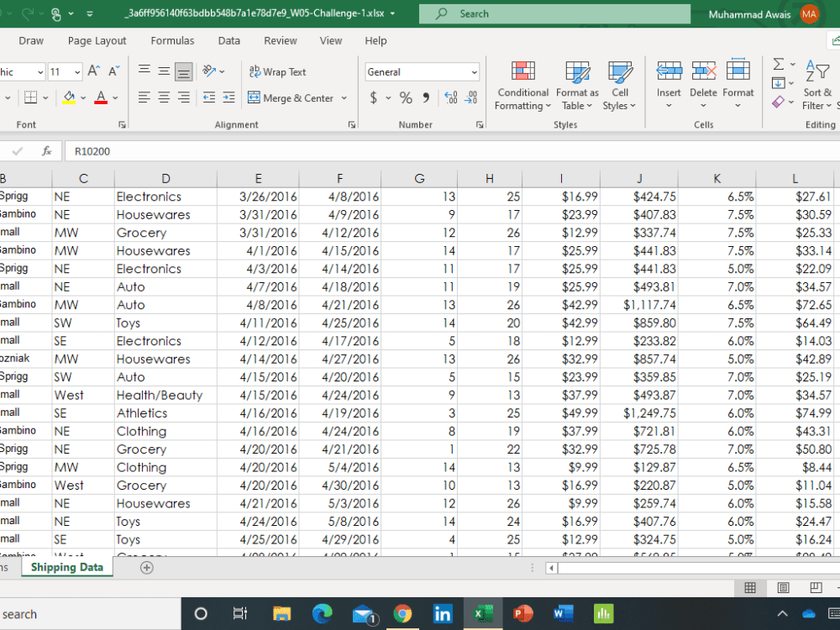Click Merge & Center
The height and width of the screenshot is (630, 840).
pyautogui.click(x=291, y=98)
